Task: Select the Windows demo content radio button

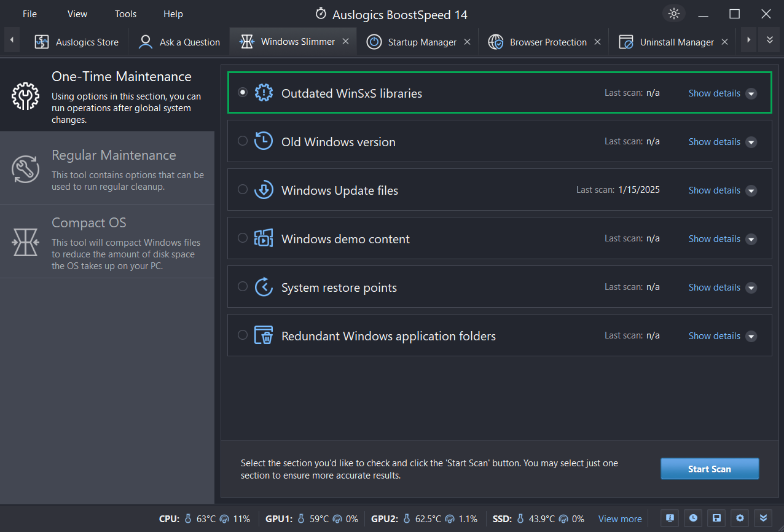Action: click(x=242, y=238)
